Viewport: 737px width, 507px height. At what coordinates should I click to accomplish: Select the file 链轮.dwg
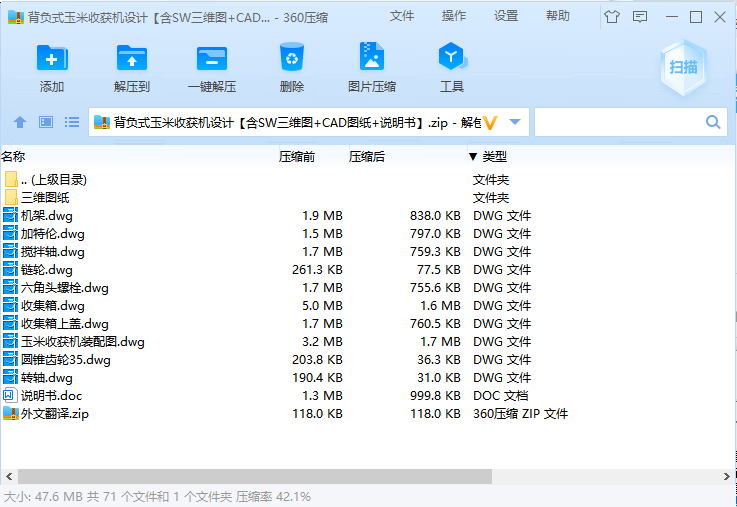coord(47,270)
